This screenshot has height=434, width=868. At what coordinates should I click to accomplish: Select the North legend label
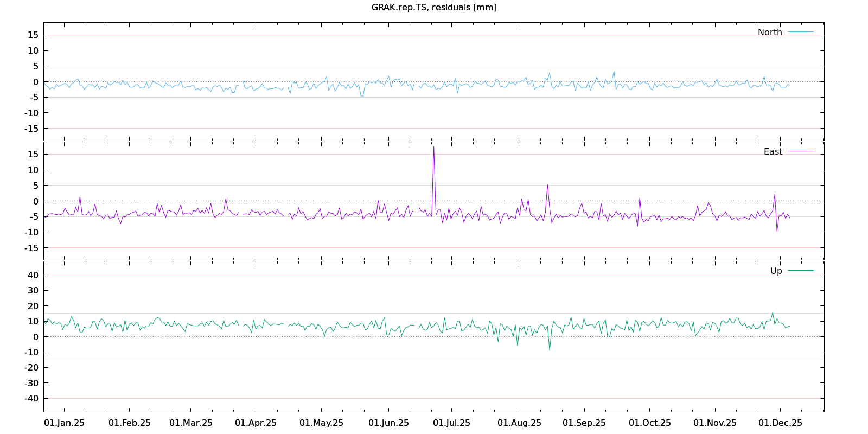pos(770,33)
